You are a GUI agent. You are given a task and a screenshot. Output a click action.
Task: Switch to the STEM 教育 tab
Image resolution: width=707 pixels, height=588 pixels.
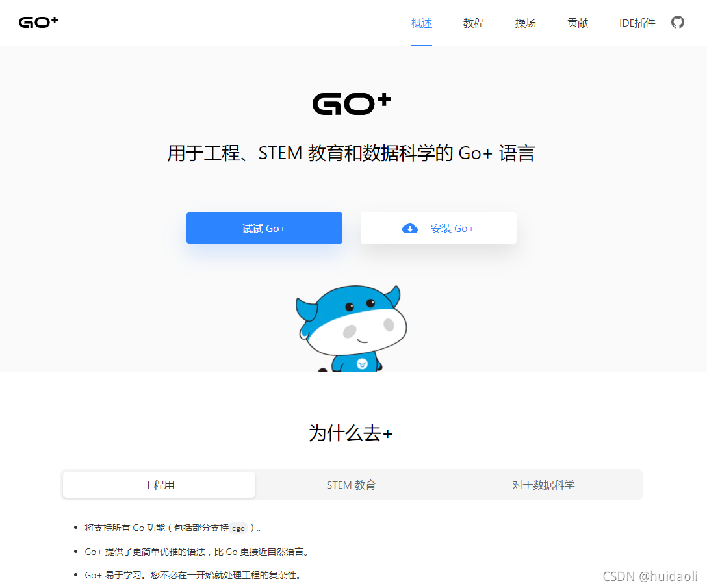351,484
